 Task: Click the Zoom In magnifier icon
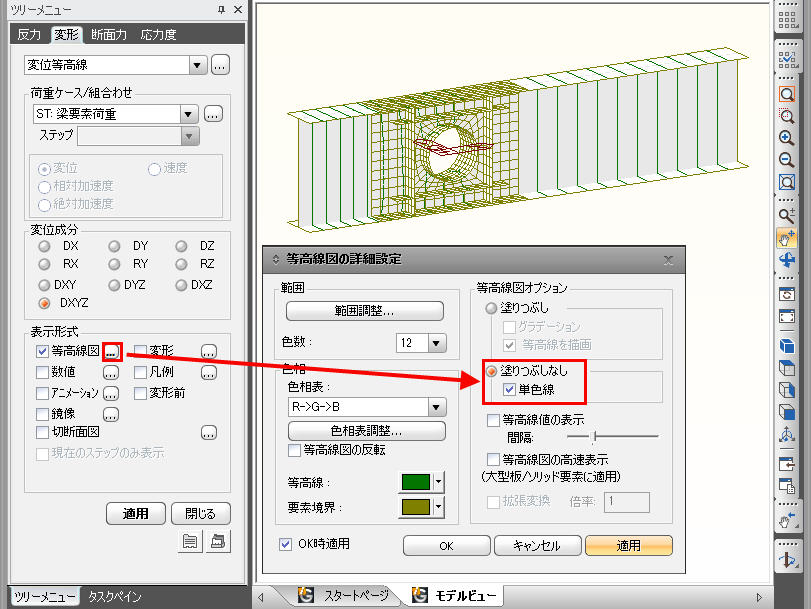coord(787,138)
